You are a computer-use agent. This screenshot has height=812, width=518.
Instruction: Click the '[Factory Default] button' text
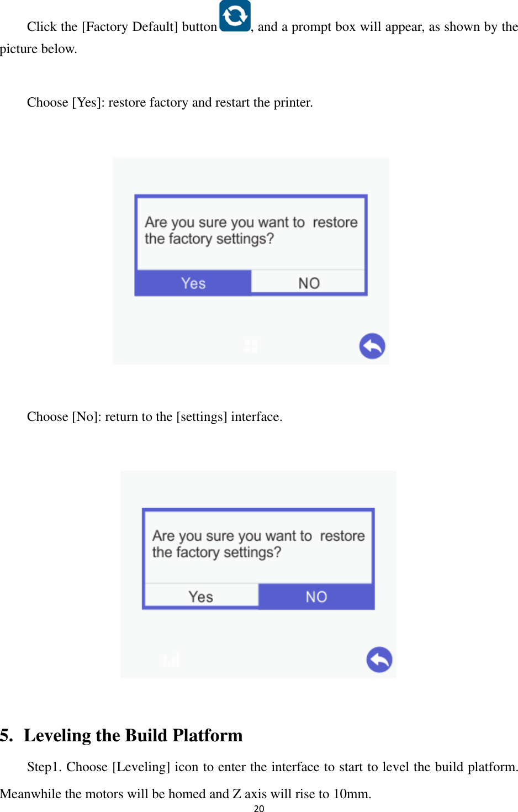(x=149, y=27)
